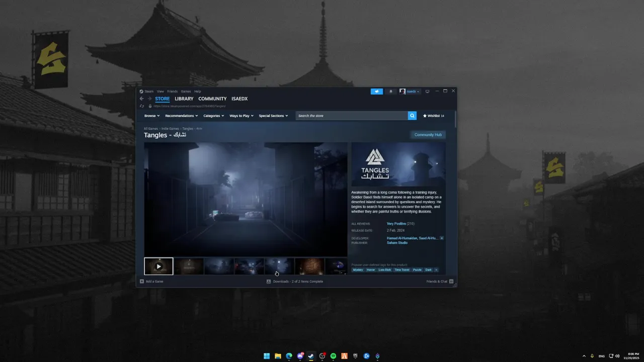Click the volume icon in system tray
This screenshot has width=644, height=362.
pos(617,356)
